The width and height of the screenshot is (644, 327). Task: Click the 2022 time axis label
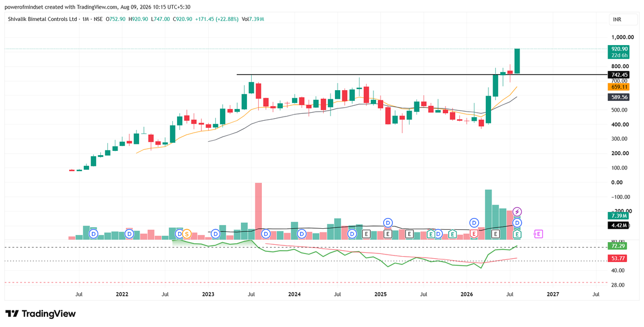122,294
